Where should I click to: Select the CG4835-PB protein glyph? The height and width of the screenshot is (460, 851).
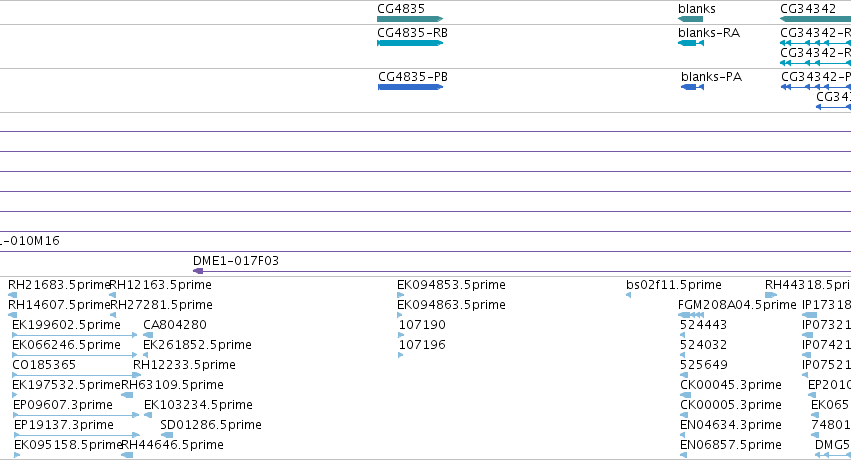click(411, 87)
